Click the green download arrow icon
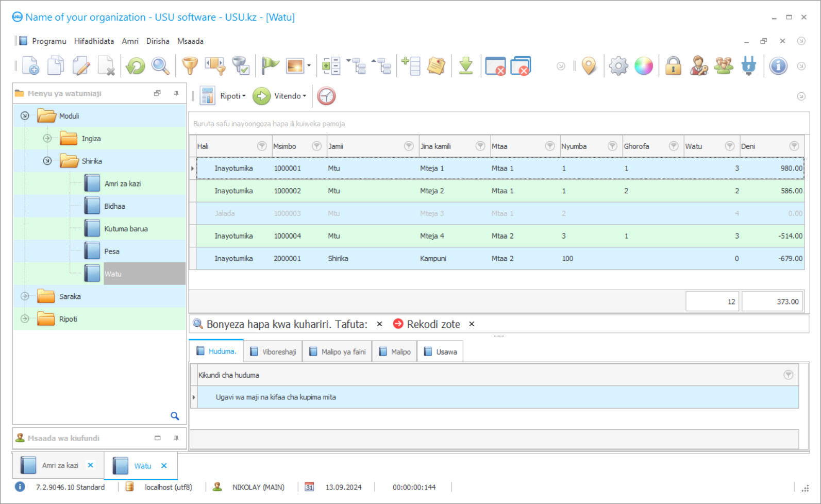Image resolution: width=821 pixels, height=504 pixels. tap(466, 66)
